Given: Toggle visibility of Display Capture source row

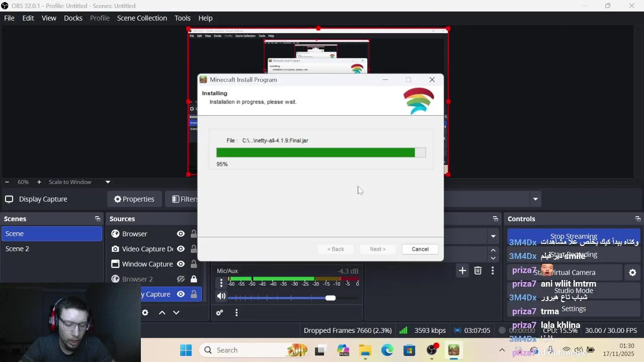Looking at the screenshot, I should point(181,294).
